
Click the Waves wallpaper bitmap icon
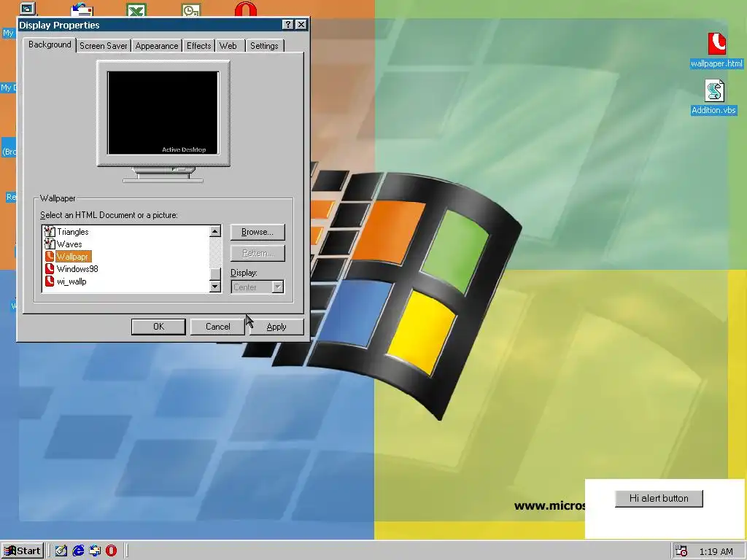click(49, 244)
